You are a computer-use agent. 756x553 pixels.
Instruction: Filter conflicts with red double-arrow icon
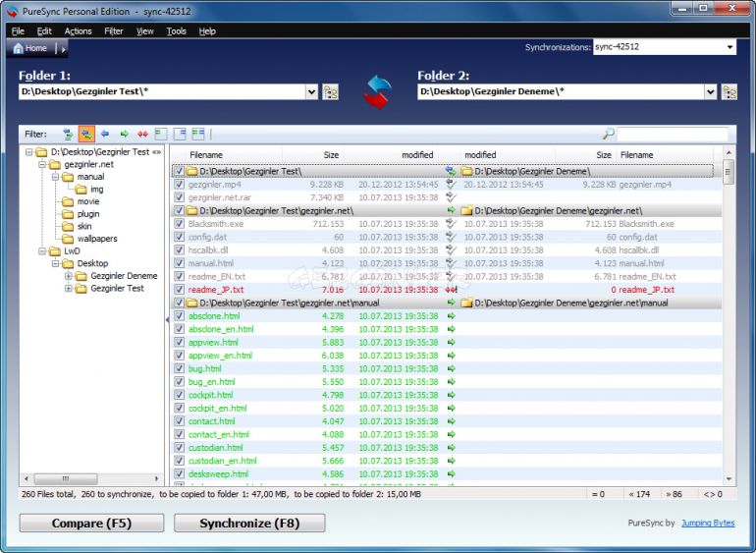point(142,134)
